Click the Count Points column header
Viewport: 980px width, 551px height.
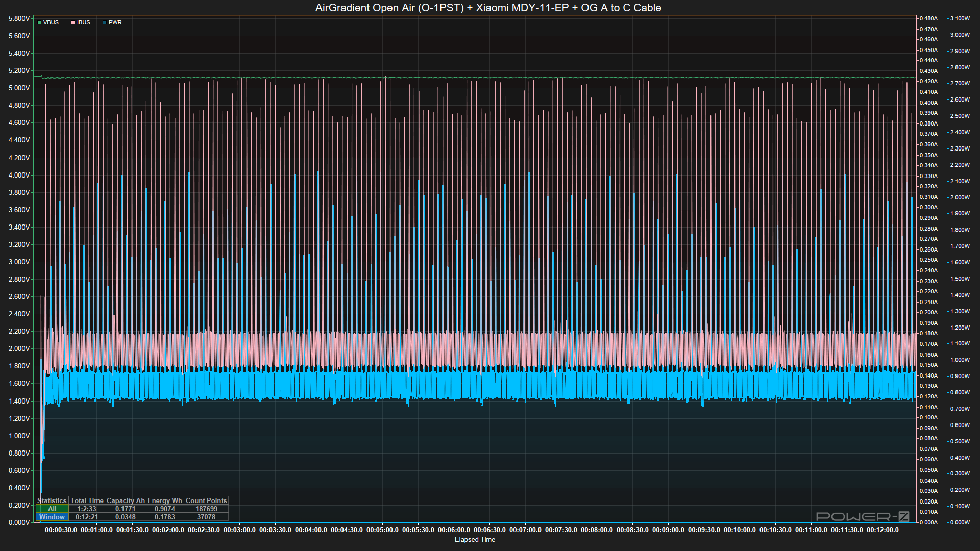tap(206, 500)
